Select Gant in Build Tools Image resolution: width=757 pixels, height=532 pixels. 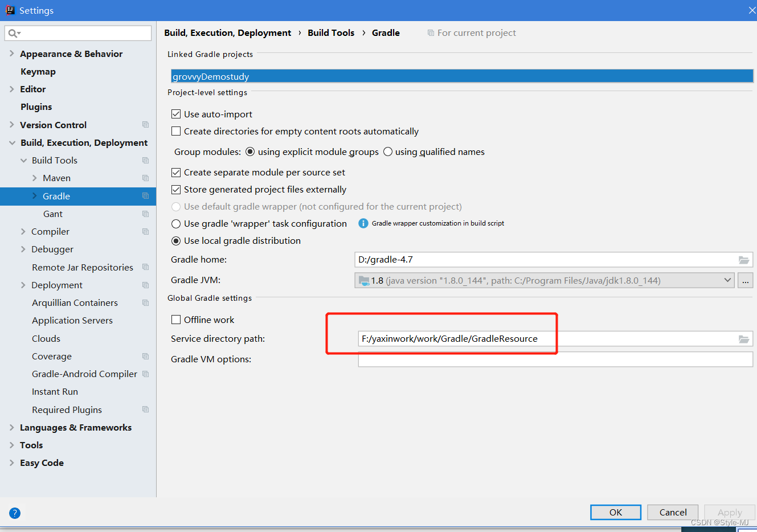pyautogui.click(x=53, y=214)
